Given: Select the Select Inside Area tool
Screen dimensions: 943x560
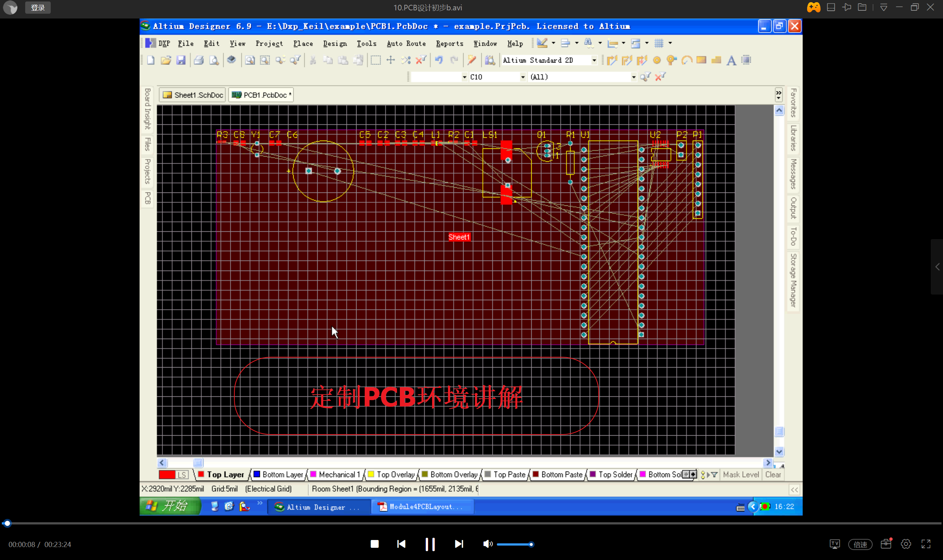Looking at the screenshot, I should (375, 60).
